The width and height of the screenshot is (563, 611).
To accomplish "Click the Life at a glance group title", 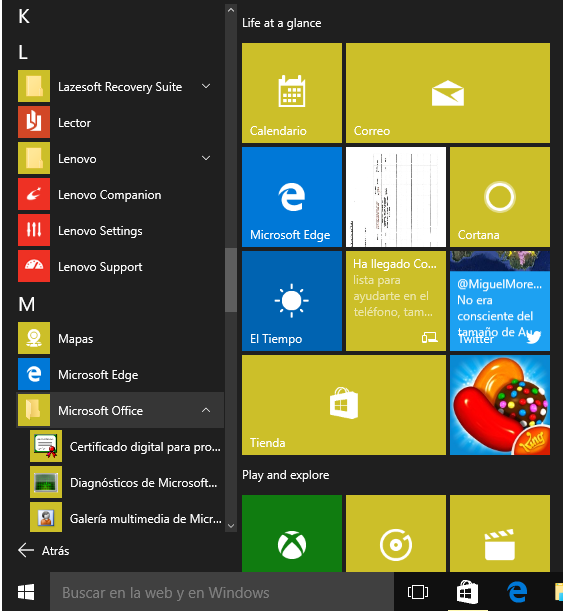I will (x=282, y=23).
